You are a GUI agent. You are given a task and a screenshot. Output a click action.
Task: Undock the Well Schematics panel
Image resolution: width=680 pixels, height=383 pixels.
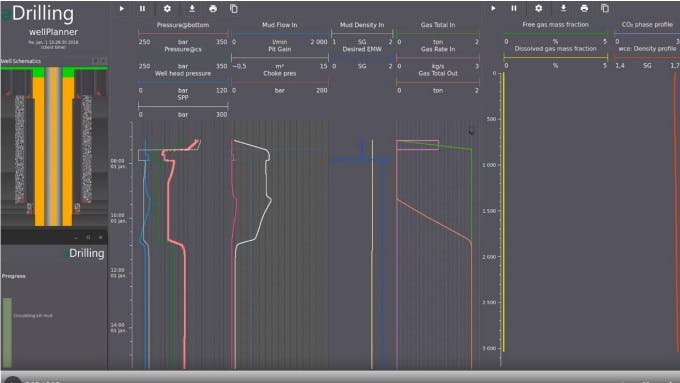[x=95, y=61]
